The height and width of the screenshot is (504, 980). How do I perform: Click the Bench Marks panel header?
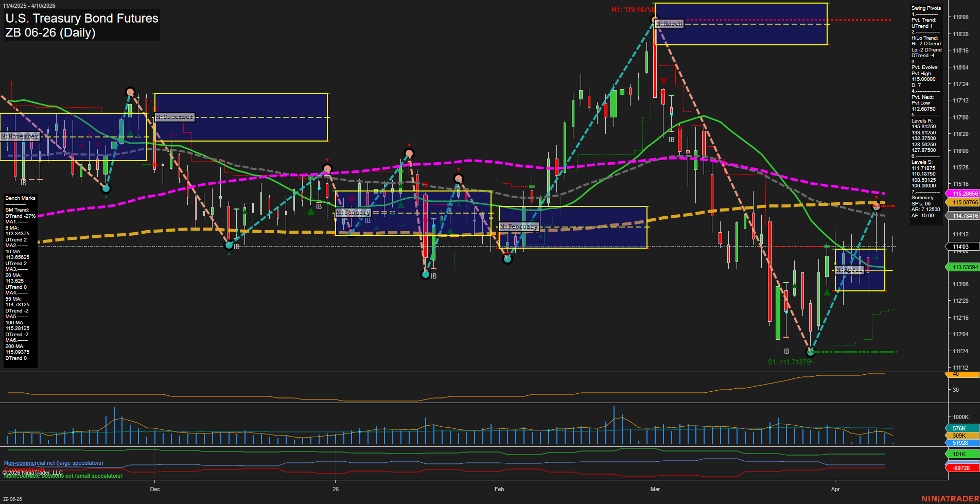pos(20,198)
